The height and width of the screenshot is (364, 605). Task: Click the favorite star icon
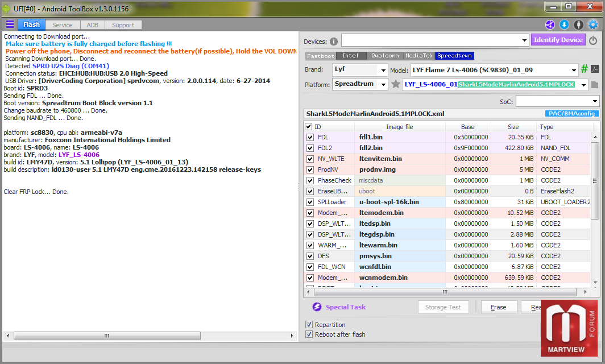point(396,84)
